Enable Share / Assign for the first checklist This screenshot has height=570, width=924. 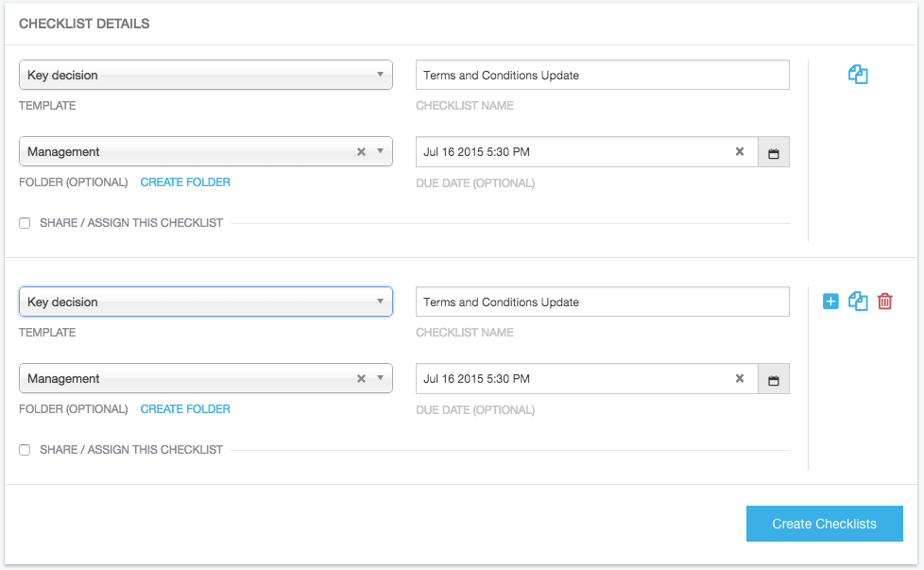pos(26,223)
